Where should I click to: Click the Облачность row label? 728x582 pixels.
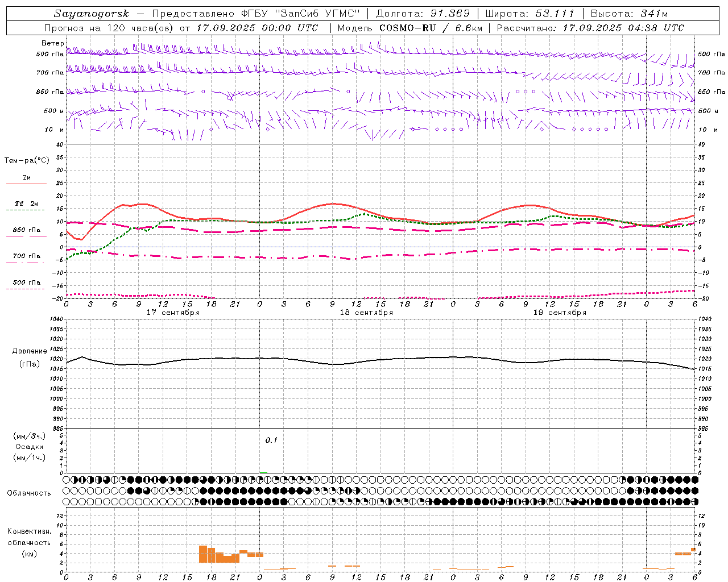coord(29,493)
